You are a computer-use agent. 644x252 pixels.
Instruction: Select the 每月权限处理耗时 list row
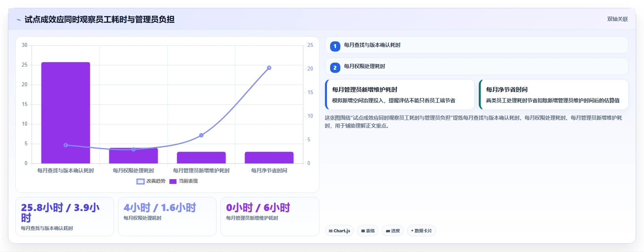click(476, 66)
